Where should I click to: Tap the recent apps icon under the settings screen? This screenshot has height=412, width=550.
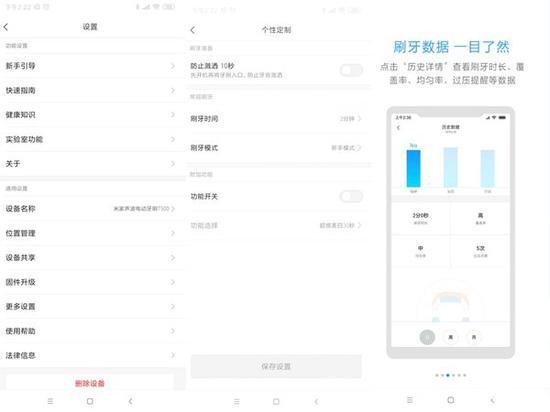51,401
